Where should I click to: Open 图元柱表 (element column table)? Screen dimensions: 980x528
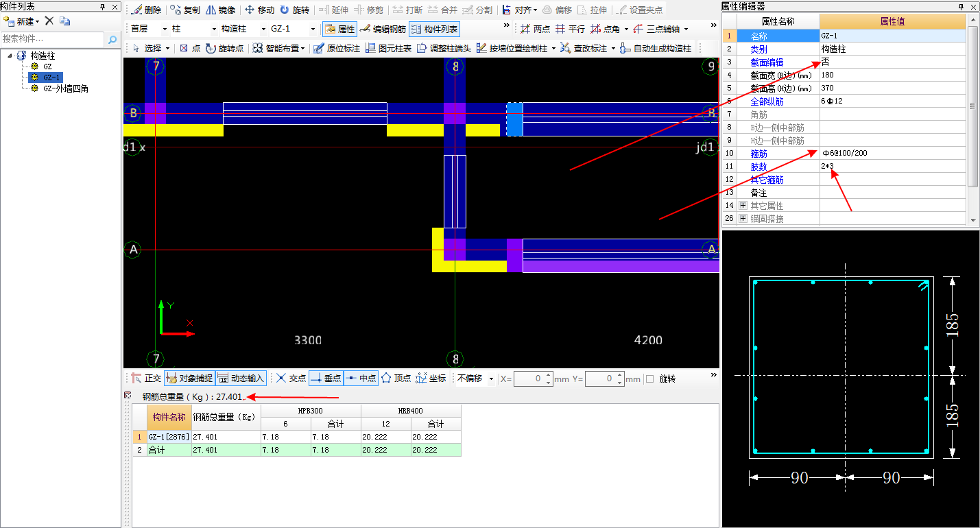click(388, 49)
